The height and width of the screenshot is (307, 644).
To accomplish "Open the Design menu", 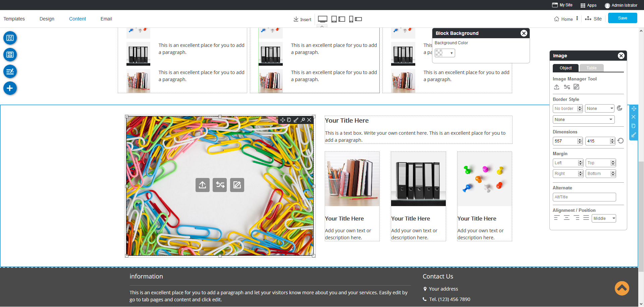I will [x=47, y=19].
